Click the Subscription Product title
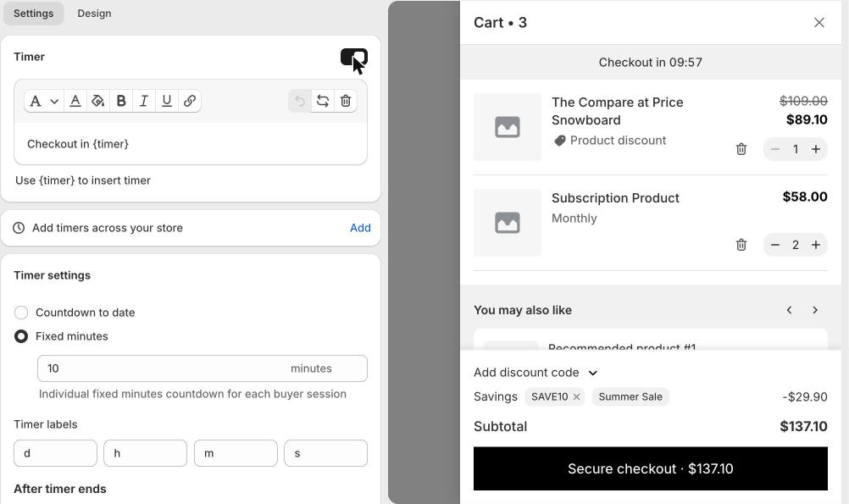Viewport: 849px width, 504px height. pos(615,198)
